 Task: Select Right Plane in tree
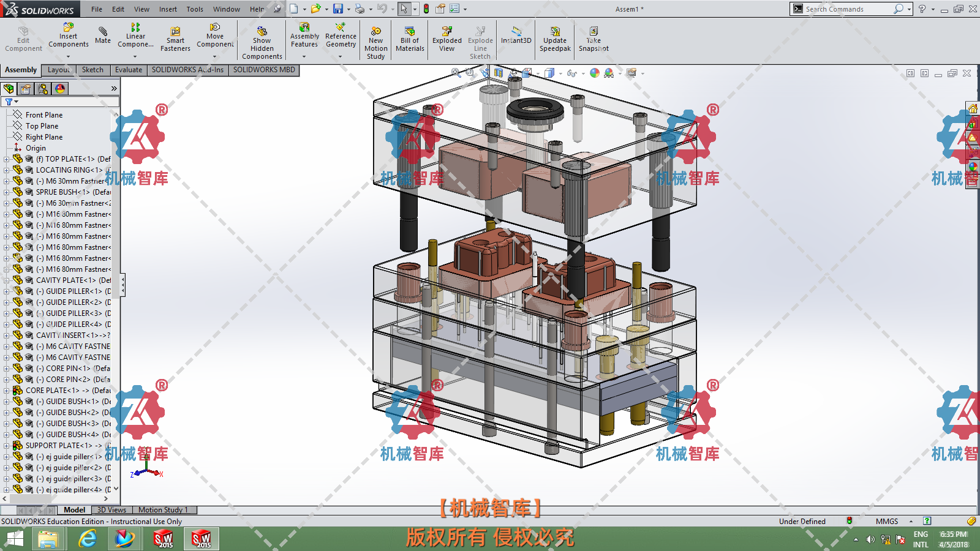pos(43,137)
